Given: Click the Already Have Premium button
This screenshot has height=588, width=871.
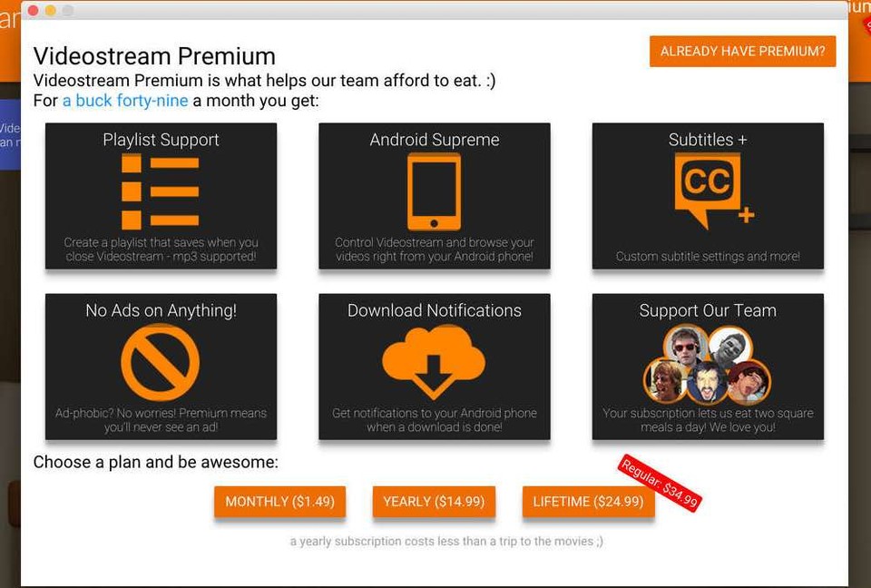Looking at the screenshot, I should (743, 51).
